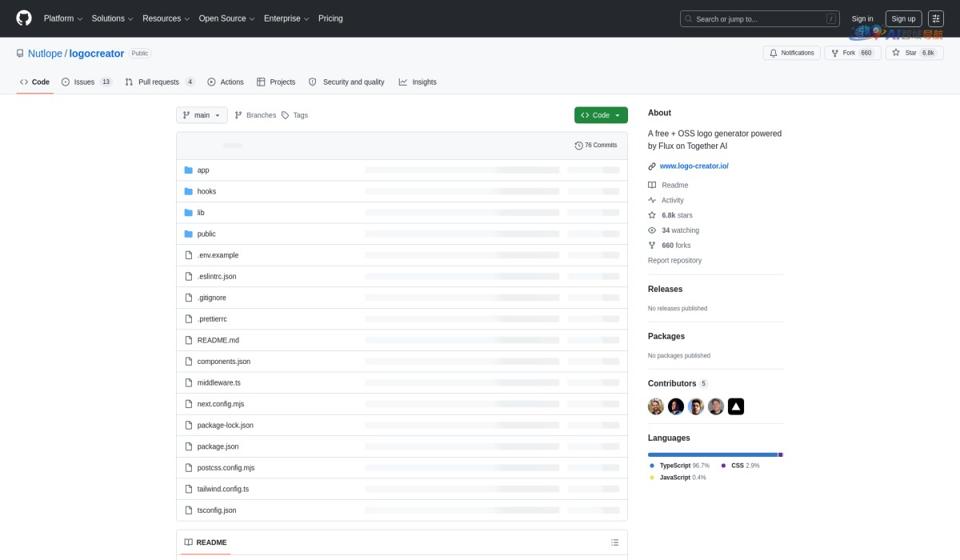Click the GitHub logo icon
Viewport: 960px width, 560px height.
[24, 18]
